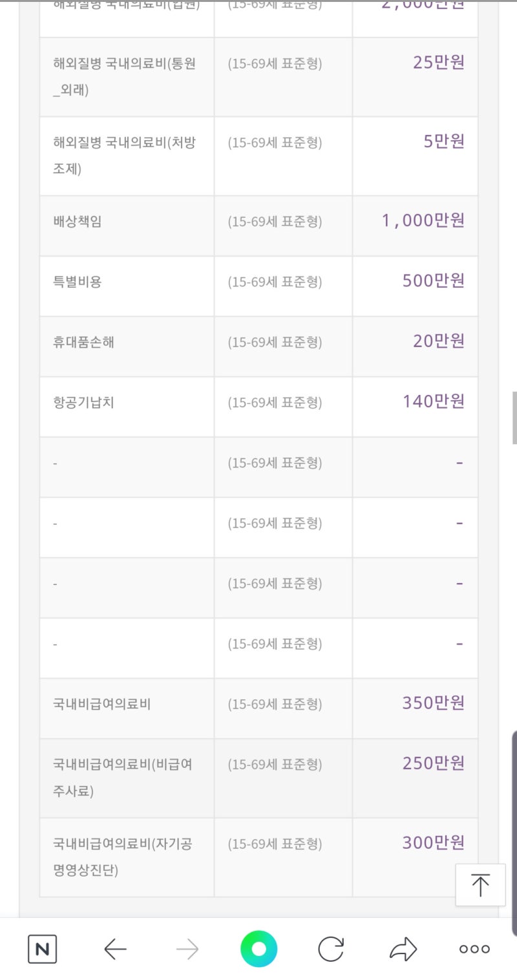The image size is (517, 980).
Task: Select the 해외질병 국내의료비(처방조제) label
Action: (123, 156)
